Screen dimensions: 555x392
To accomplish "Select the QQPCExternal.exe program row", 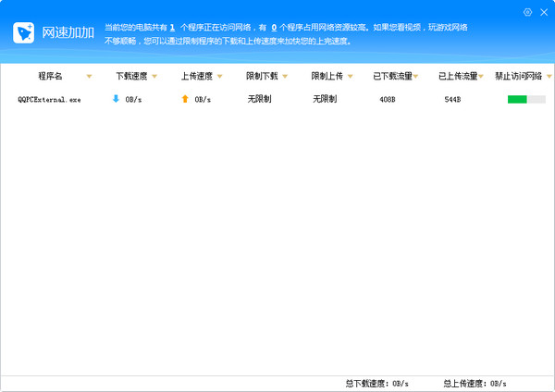I will [x=49, y=99].
